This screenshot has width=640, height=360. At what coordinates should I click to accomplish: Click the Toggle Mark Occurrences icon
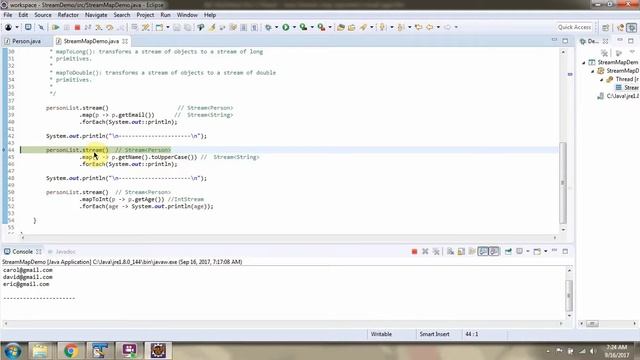tap(212, 27)
